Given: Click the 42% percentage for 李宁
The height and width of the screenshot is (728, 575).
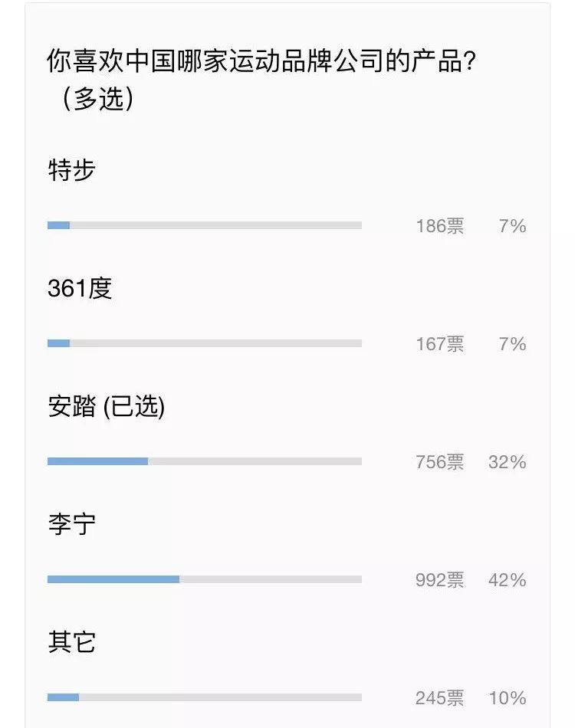Looking at the screenshot, I should click(x=508, y=580).
